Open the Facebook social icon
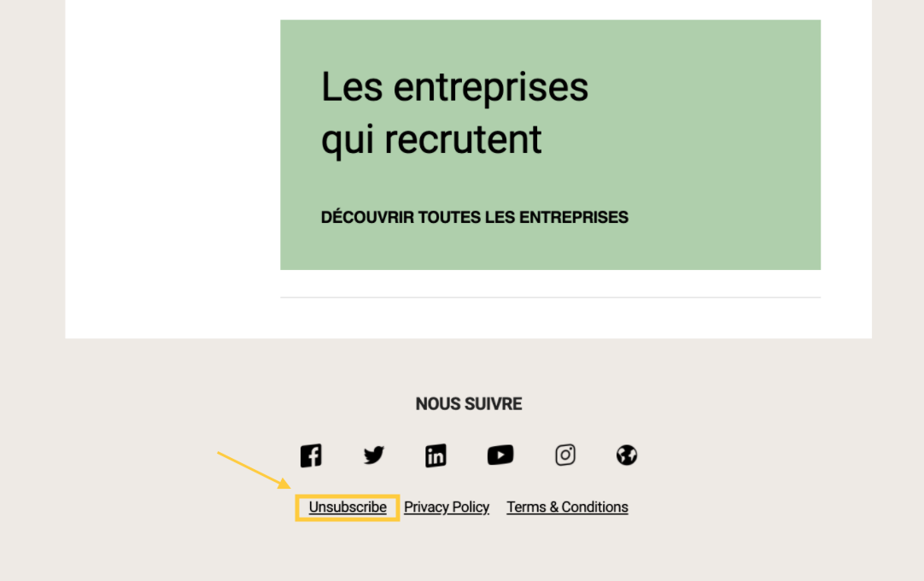Screen dimensions: 924x581 pos(311,455)
